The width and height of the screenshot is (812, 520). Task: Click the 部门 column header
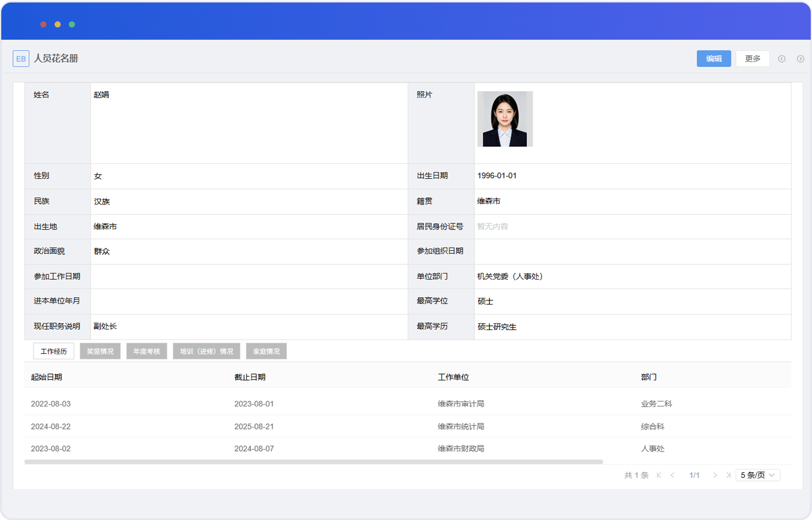click(649, 377)
